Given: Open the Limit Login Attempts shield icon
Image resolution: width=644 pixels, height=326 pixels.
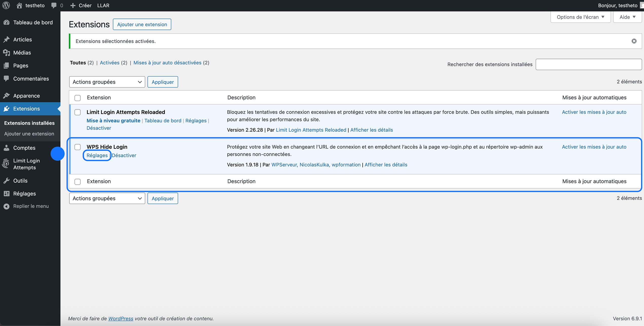Looking at the screenshot, I should point(6,164).
